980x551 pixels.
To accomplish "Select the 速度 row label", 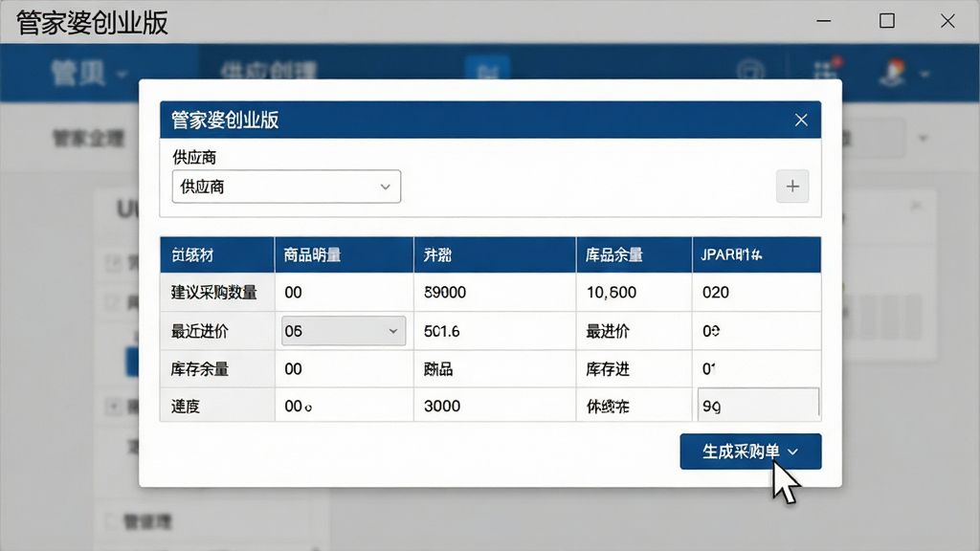I will [x=185, y=406].
